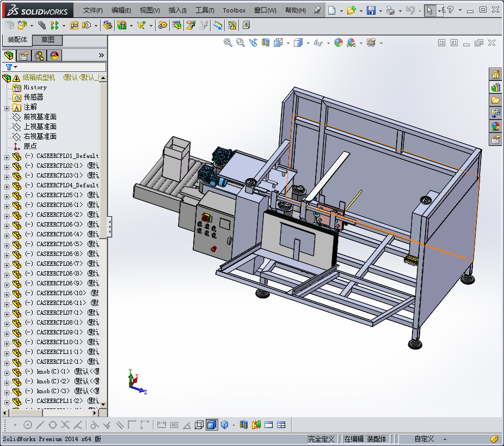
Task: Open the New document dropdown arrow
Action: point(341,10)
